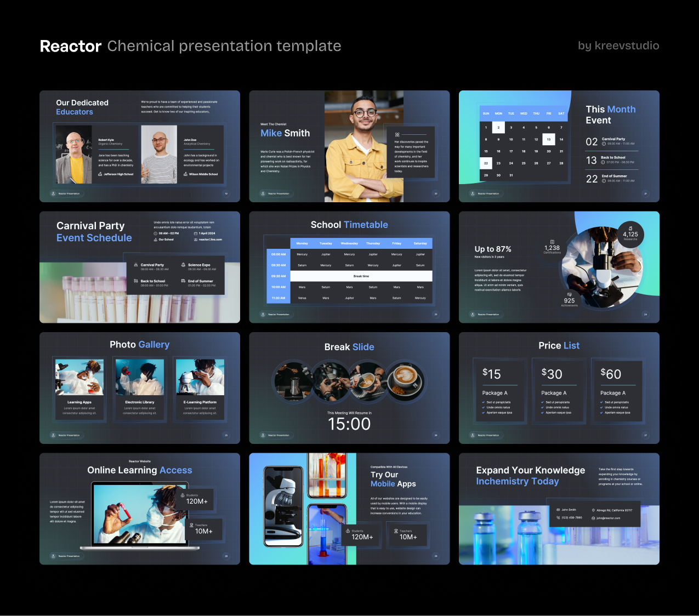Click the 1,238 Certifications badge icon
The height and width of the screenshot is (616, 699).
(553, 242)
